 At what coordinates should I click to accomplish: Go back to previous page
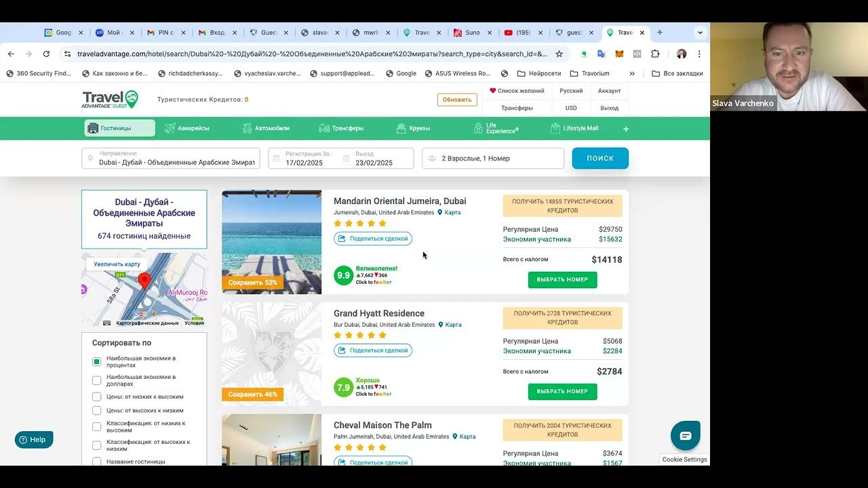11,54
